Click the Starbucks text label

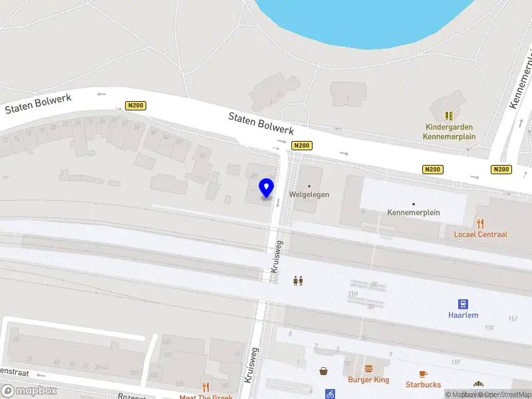tap(424, 385)
